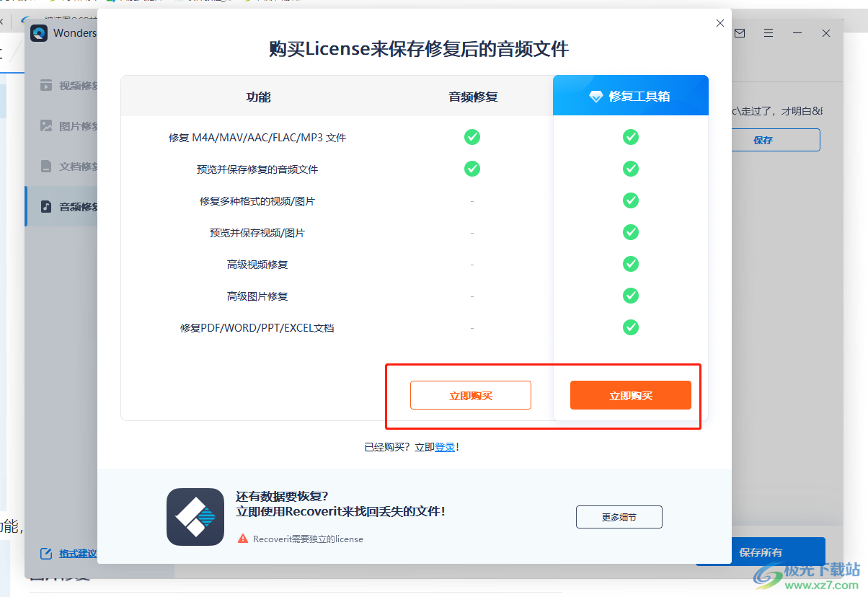868x597 pixels.
Task: Switch to 文档修复 in the sidebar
Action: 62,167
